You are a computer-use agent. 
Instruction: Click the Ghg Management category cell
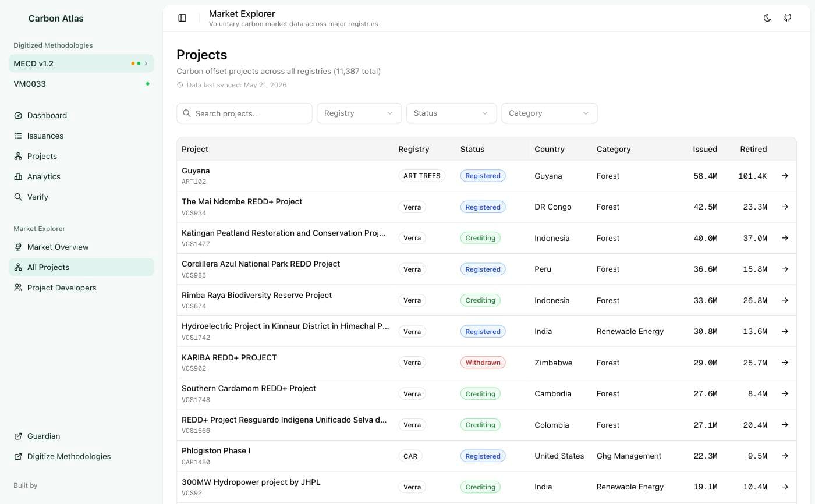[x=629, y=456]
